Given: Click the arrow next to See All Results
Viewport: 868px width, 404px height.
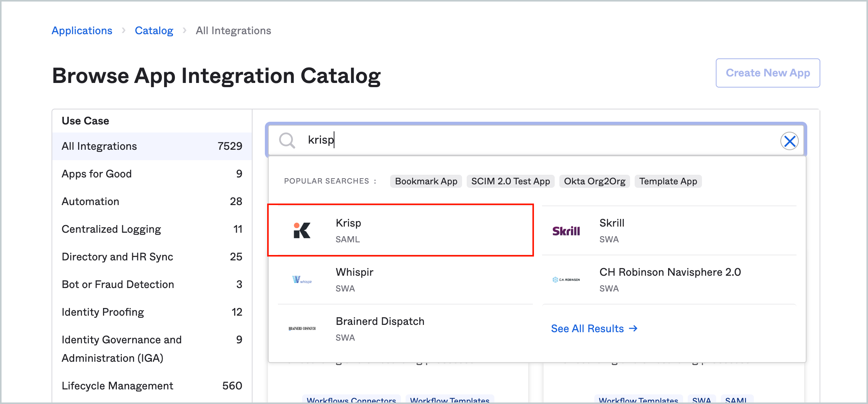Looking at the screenshot, I should point(633,328).
